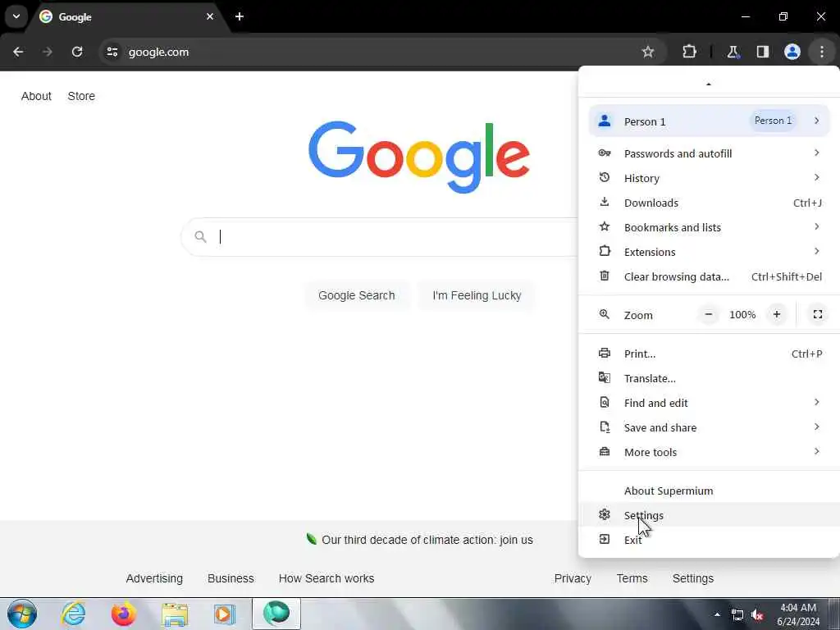Open the Settings footer link on Google page
Image resolution: width=840 pixels, height=630 pixels.
[693, 578]
